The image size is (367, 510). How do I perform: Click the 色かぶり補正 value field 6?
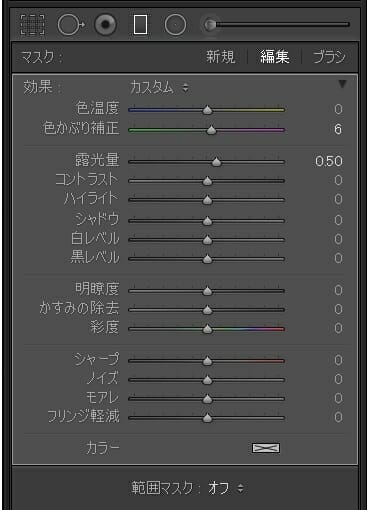pos(338,129)
